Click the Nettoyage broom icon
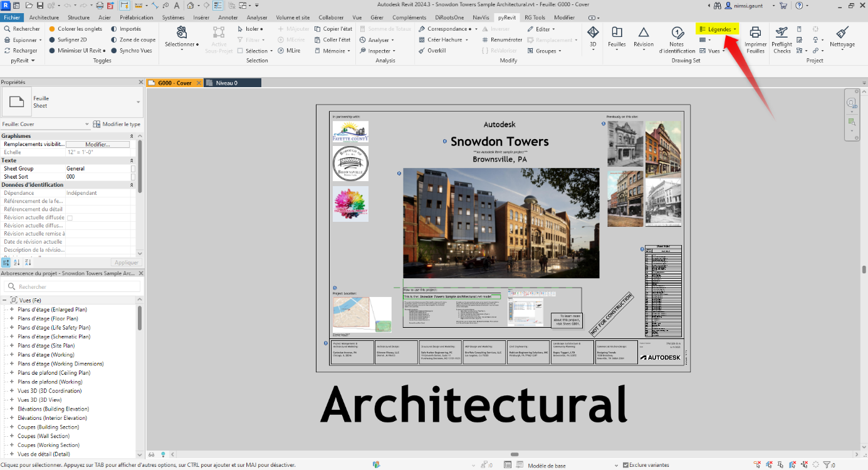Screen dimensions: 868x470 (842, 33)
